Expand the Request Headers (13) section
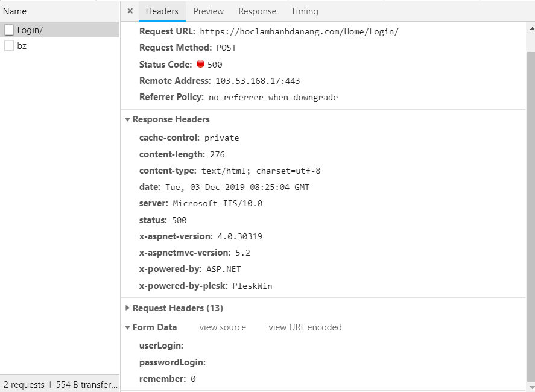 point(128,308)
